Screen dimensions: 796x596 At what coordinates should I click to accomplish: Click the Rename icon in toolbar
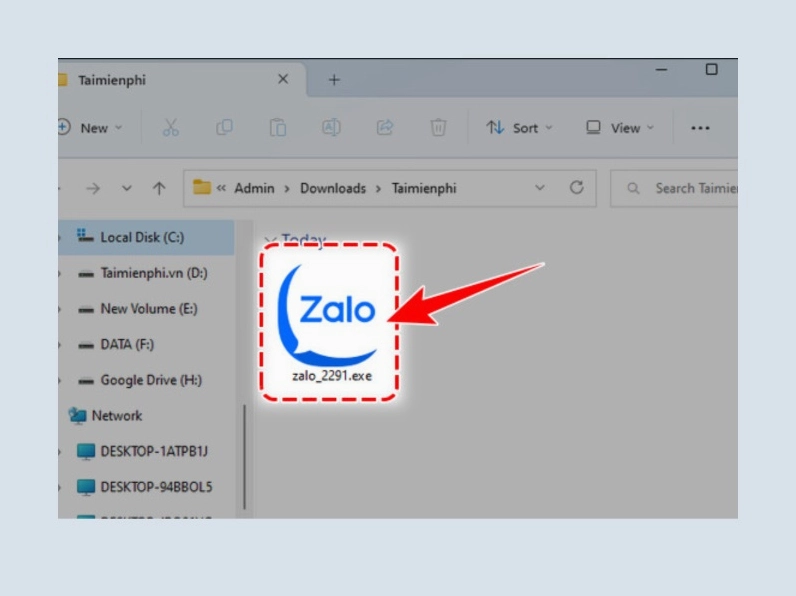(x=331, y=127)
